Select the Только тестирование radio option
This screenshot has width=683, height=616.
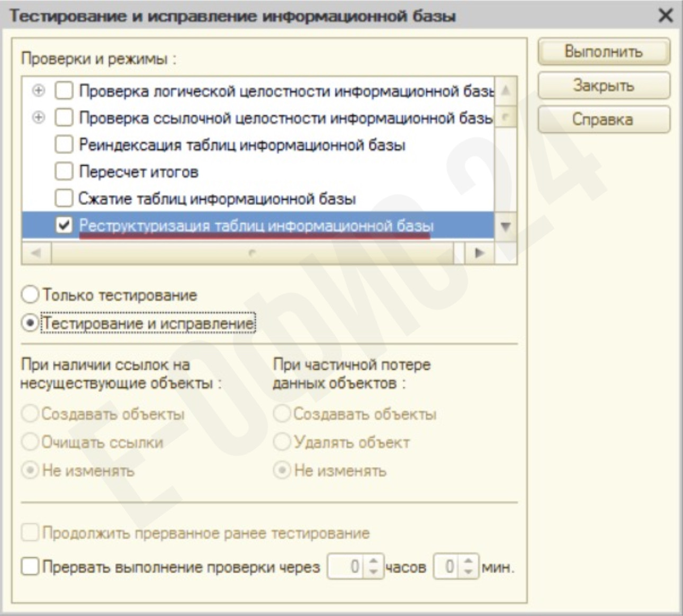30,295
